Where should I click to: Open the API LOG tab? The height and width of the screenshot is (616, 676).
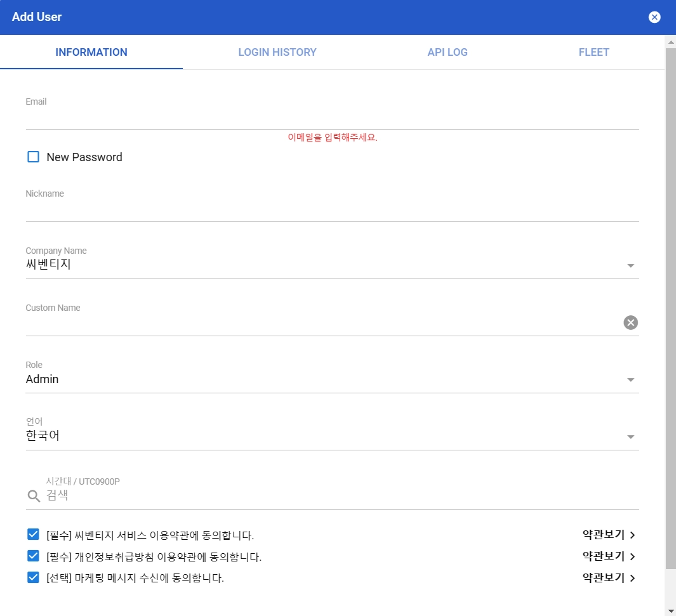447,52
